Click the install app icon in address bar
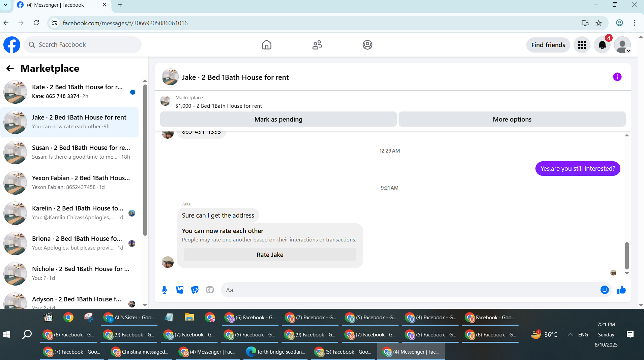The width and height of the screenshot is (644, 360). pyautogui.click(x=585, y=23)
